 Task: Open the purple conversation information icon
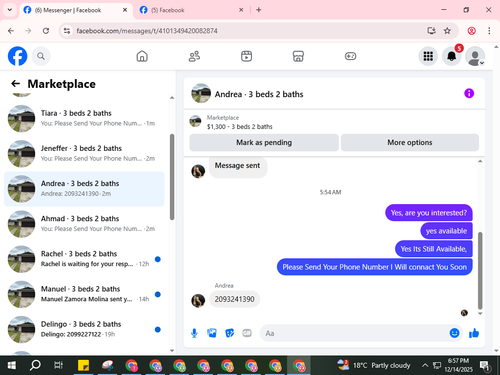point(469,93)
